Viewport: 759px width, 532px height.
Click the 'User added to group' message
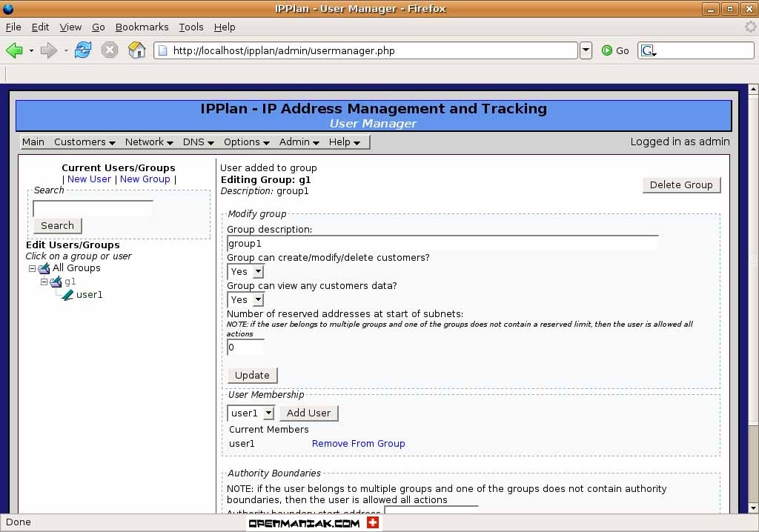[268, 168]
